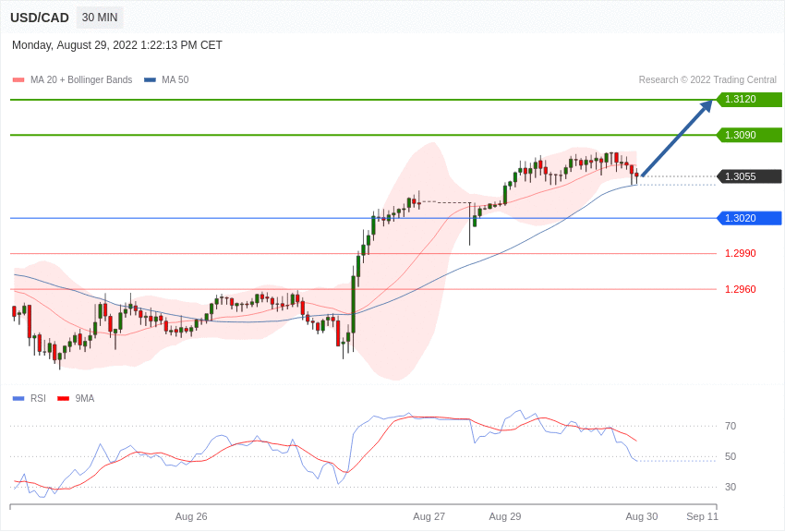
Task: Click the USD/CAD pair title
Action: pos(40,18)
